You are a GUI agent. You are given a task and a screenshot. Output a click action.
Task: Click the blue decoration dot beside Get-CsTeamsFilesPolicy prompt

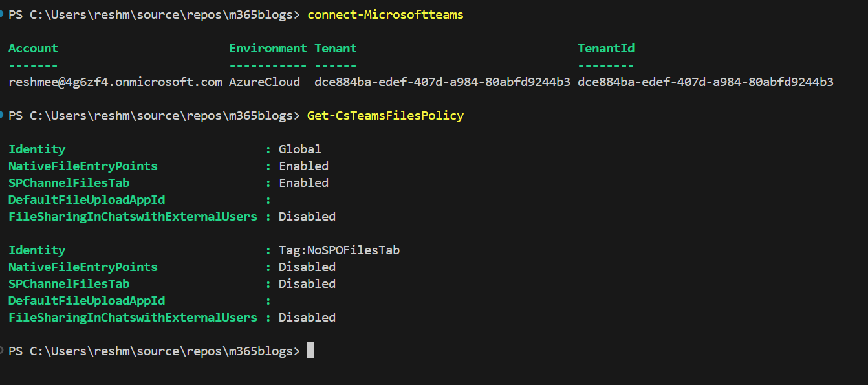coord(2,115)
